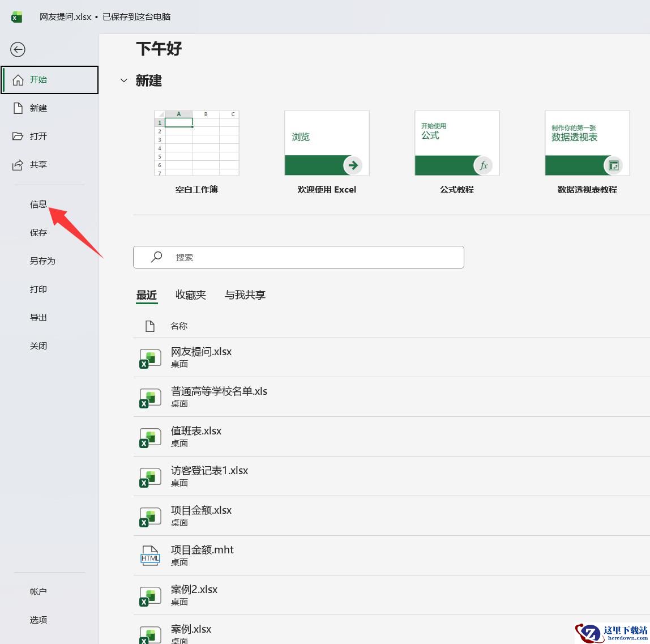Open the 打开 sidebar menu item

click(x=50, y=137)
